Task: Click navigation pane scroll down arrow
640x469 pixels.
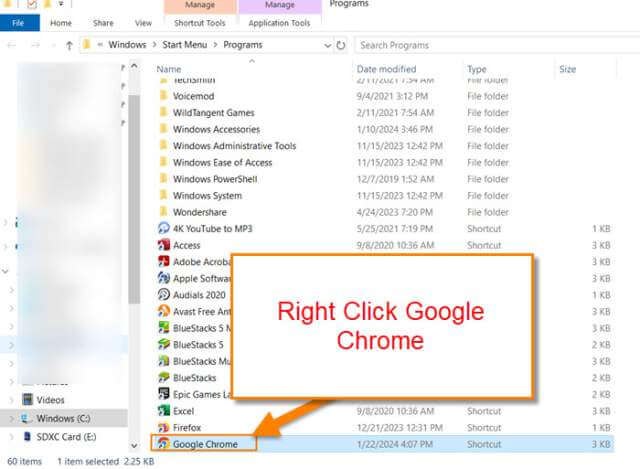Action: (134, 445)
